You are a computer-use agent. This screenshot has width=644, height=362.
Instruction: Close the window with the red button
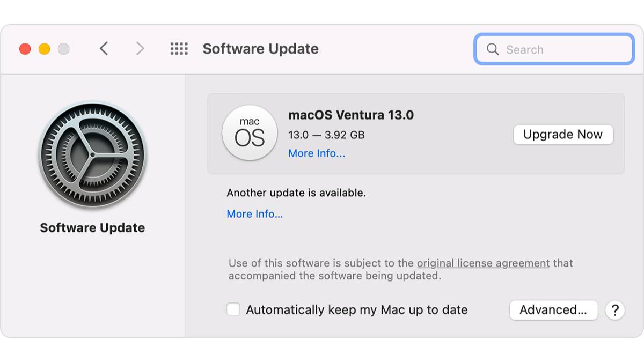point(25,49)
